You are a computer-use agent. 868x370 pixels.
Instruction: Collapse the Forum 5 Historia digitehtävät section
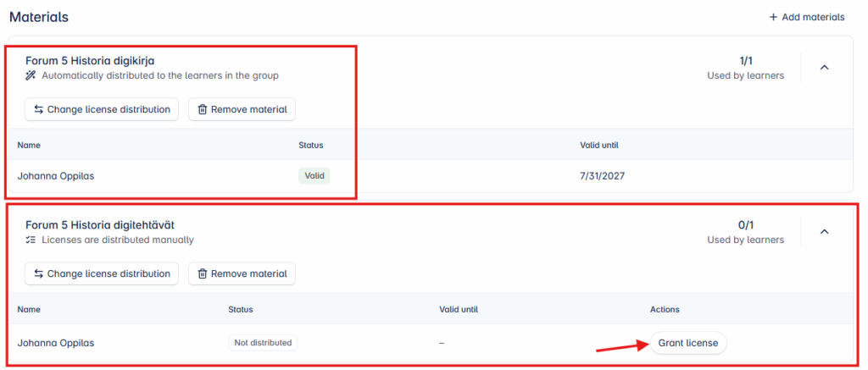pyautogui.click(x=824, y=232)
